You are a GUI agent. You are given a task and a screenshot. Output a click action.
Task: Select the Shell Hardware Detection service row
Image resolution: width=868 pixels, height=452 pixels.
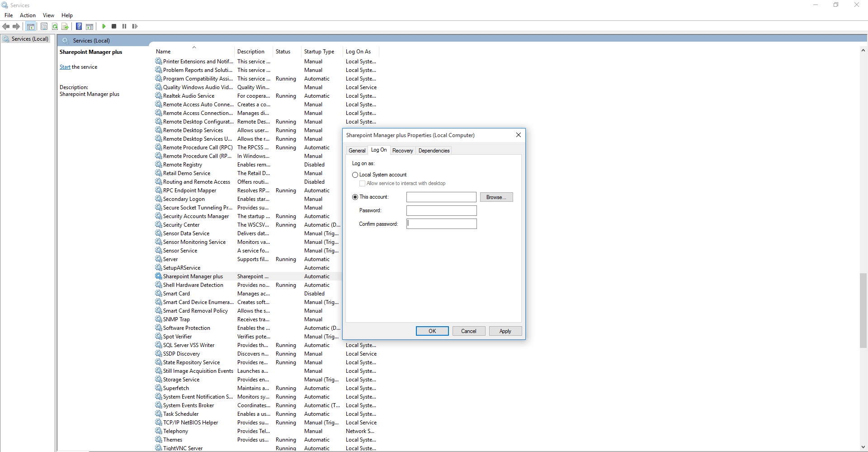click(248, 285)
